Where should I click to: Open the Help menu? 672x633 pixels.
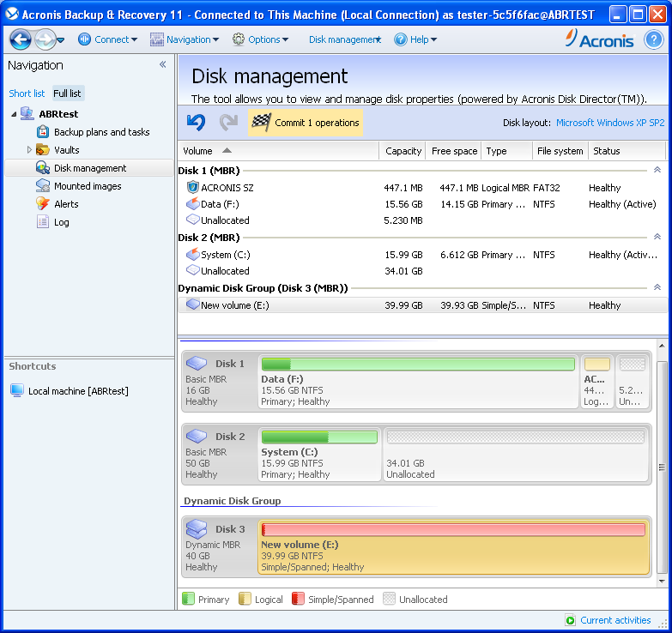[x=416, y=39]
